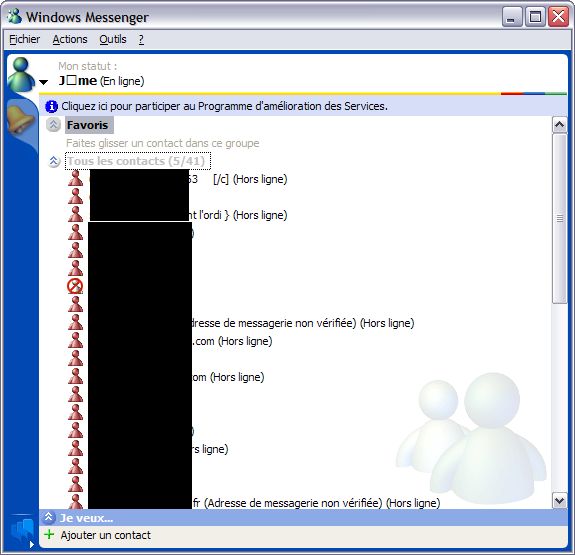Select offline contact icon next to 'l'ordi }'

point(76,214)
